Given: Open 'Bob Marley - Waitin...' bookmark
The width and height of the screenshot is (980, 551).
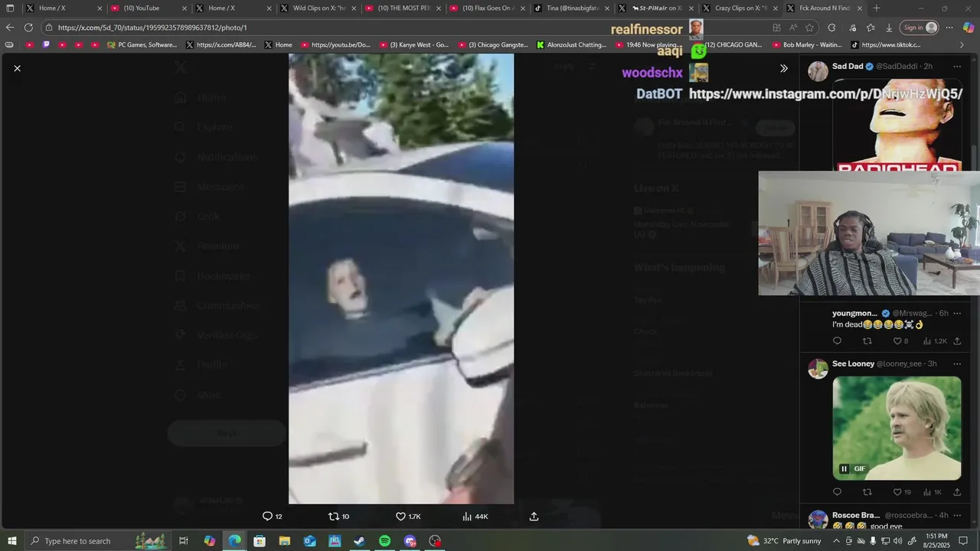Looking at the screenshot, I should click(x=806, y=44).
